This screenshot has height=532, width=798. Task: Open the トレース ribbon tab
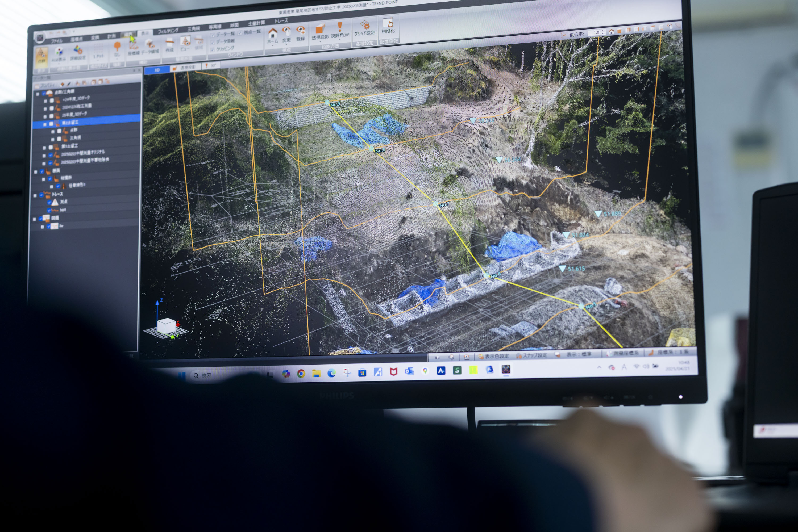coord(281,21)
